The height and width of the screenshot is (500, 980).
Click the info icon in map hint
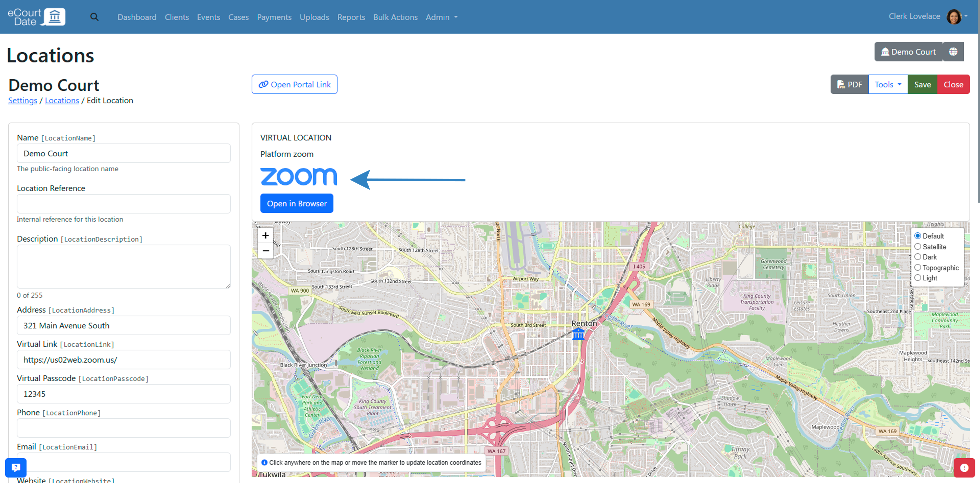(264, 463)
